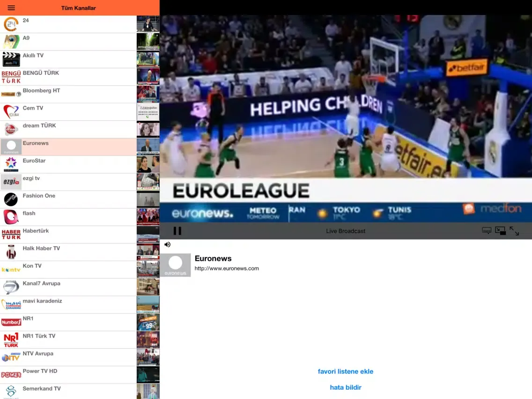Tap the BENGÜ TÜRK logo
The image size is (532, 399).
[11, 77]
